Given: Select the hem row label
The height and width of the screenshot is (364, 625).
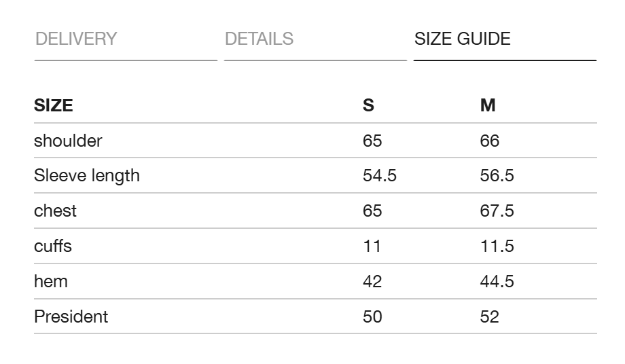Looking at the screenshot, I should pyautogui.click(x=51, y=281).
